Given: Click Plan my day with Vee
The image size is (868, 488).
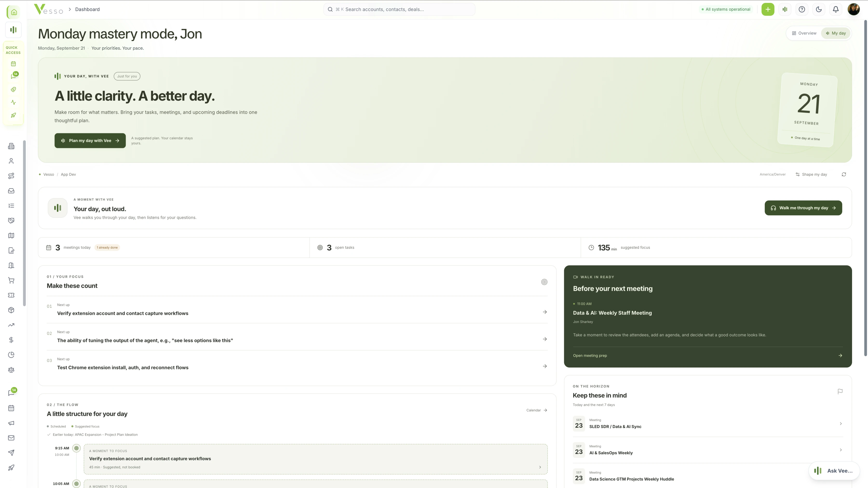Looking at the screenshot, I should (x=90, y=141).
